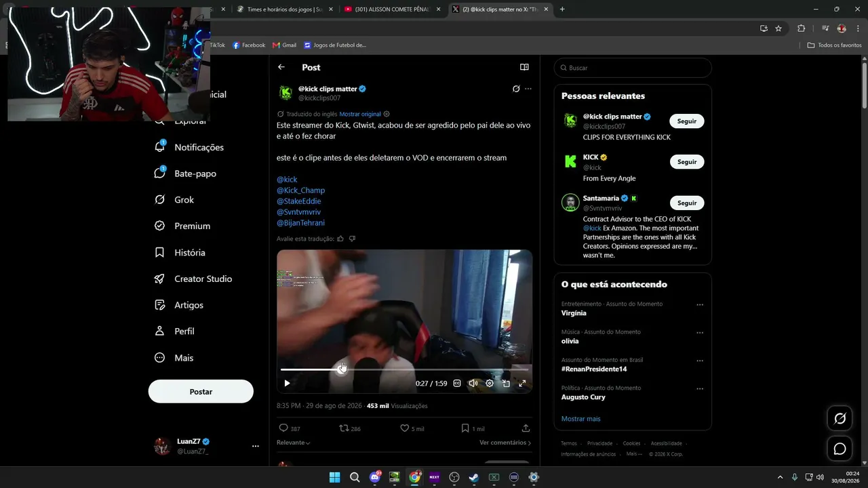Go back using the Post arrow
The height and width of the screenshot is (488, 868).
(x=281, y=67)
